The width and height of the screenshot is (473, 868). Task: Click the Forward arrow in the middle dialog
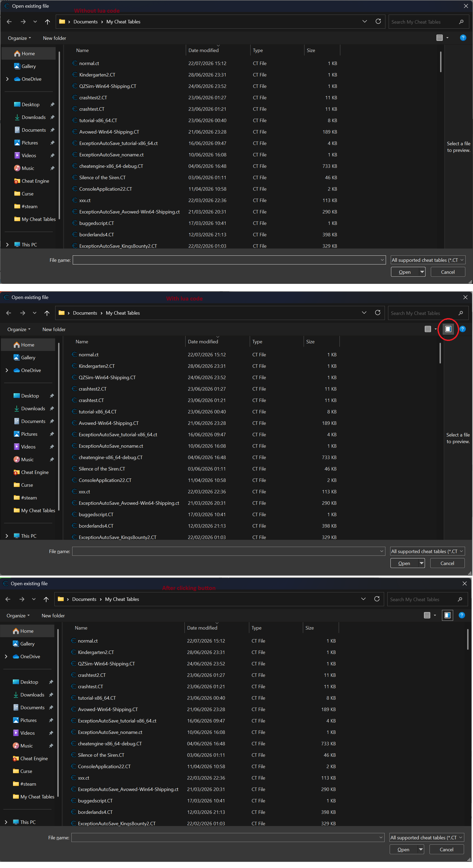[x=23, y=313]
